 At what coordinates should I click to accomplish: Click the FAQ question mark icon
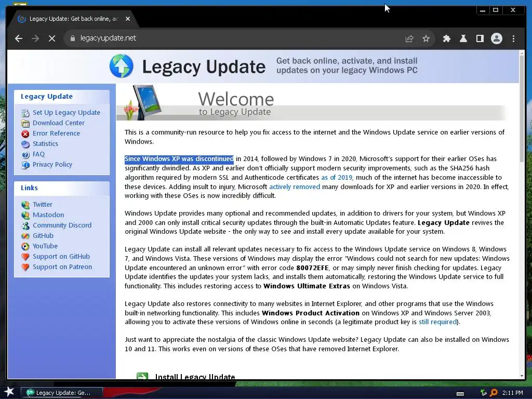click(x=25, y=155)
